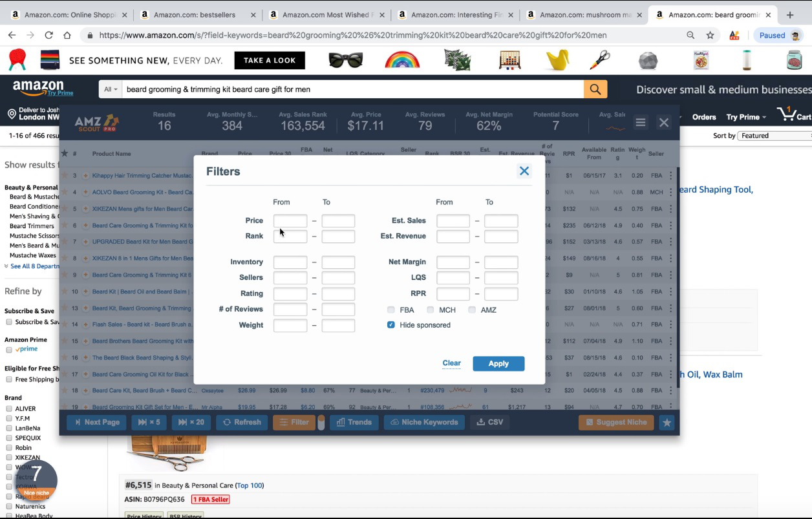Switch to the Amazon.com: Online Shopping tab
The width and height of the screenshot is (812, 519).
pyautogui.click(x=69, y=15)
